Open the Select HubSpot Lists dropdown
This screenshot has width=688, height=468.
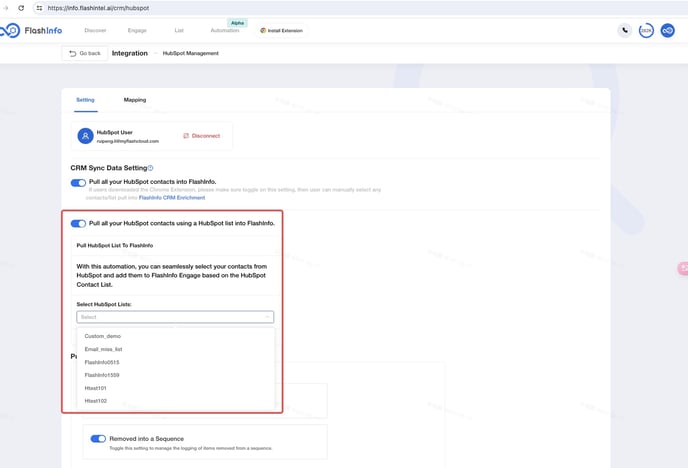175,317
